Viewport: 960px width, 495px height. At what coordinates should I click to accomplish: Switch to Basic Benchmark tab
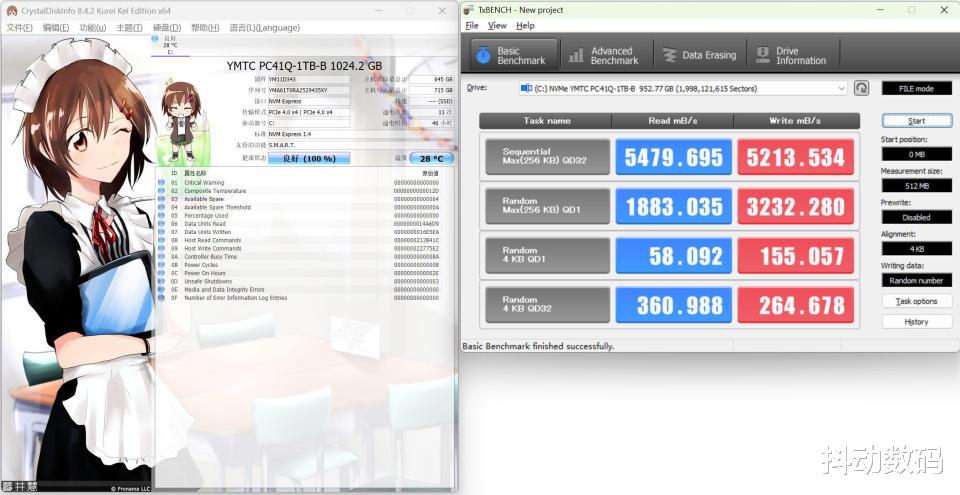pos(514,55)
